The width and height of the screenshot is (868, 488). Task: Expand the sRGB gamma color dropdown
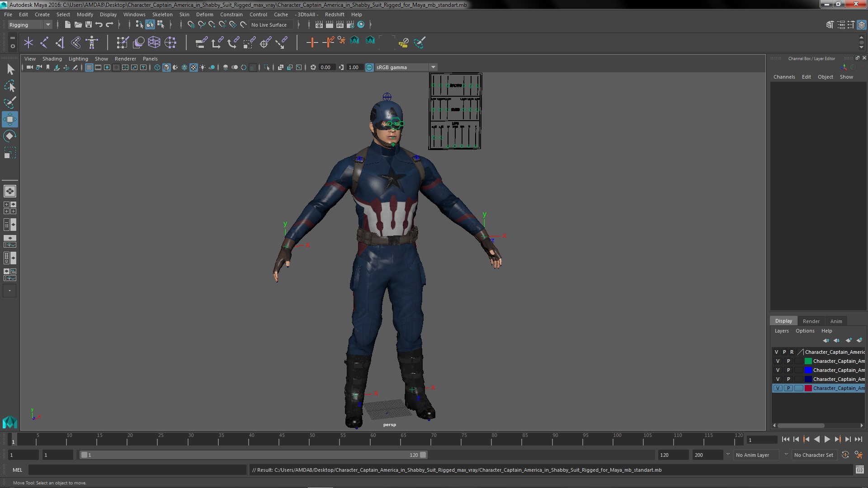433,67
